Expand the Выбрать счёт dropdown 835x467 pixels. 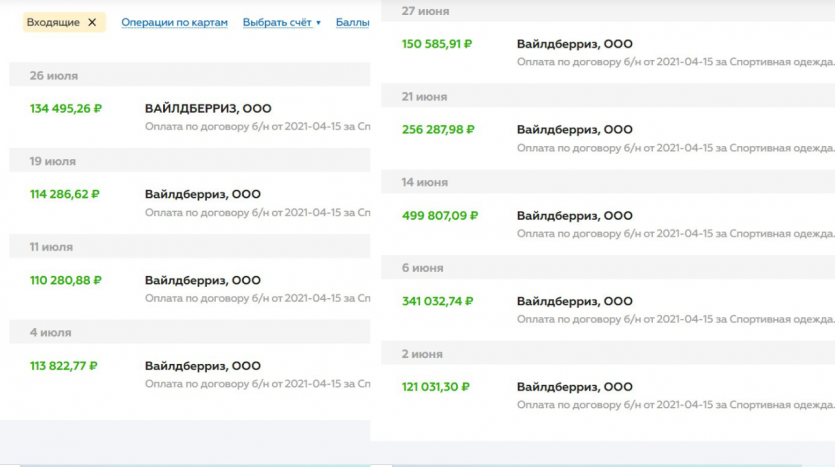281,22
